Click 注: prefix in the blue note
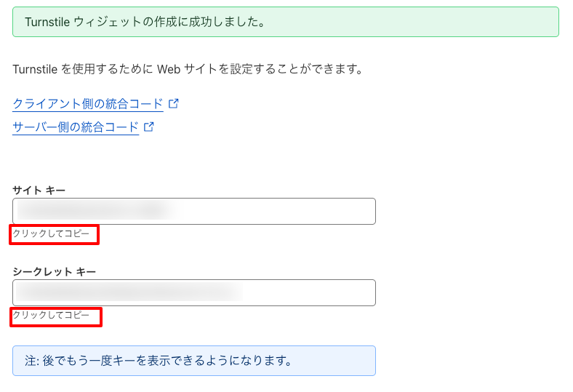The height and width of the screenshot is (392, 573). click(32, 361)
